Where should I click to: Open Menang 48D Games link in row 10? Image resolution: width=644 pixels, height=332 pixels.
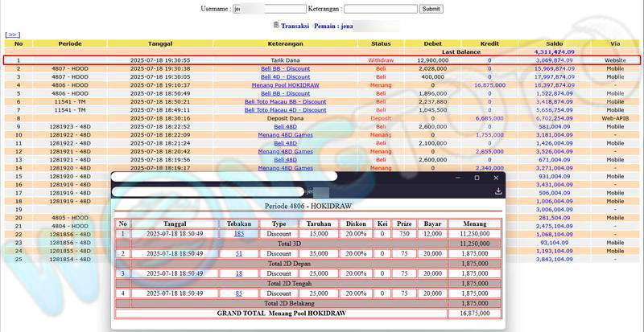pyautogui.click(x=285, y=135)
